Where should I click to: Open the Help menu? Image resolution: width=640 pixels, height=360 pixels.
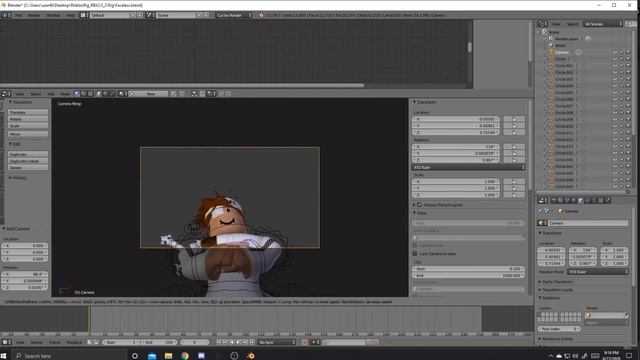click(x=71, y=15)
